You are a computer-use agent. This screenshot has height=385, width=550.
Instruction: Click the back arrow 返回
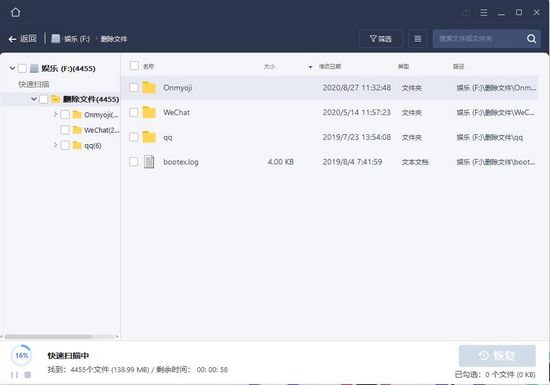pyautogui.click(x=22, y=39)
